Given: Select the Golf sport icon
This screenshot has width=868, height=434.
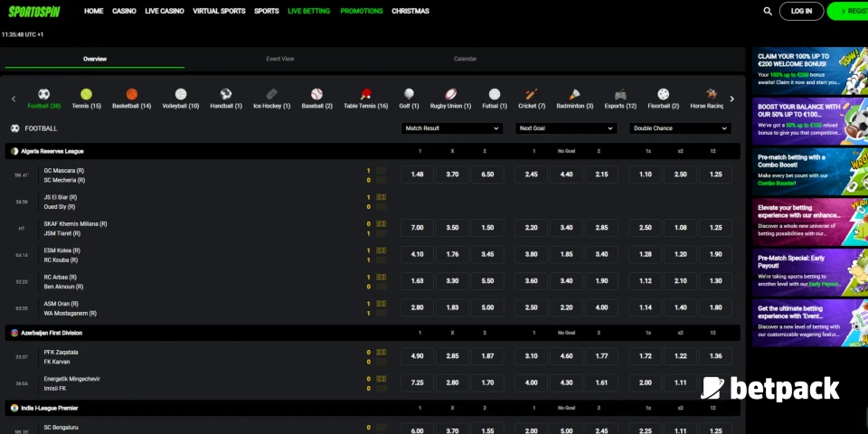Looking at the screenshot, I should [409, 94].
